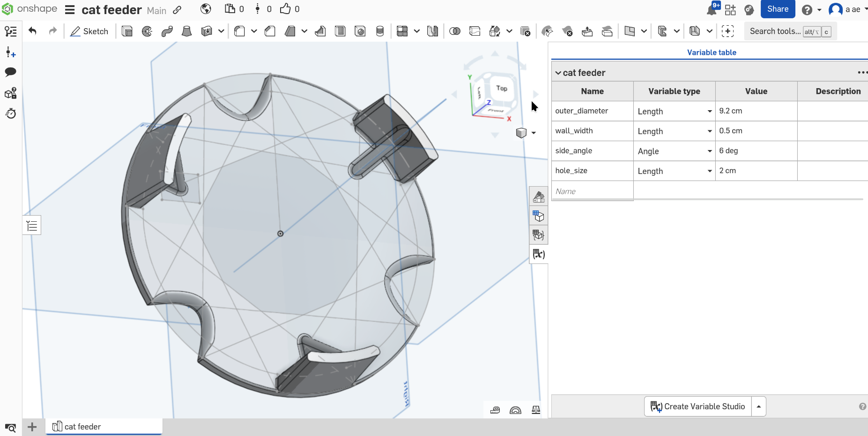
Task: Click the new variable Name field
Action: coord(593,191)
